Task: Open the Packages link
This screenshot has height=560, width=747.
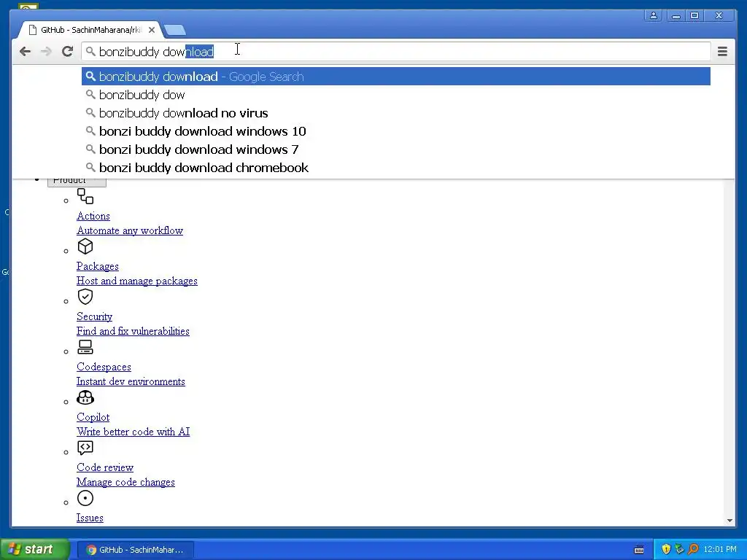Action: (98, 266)
